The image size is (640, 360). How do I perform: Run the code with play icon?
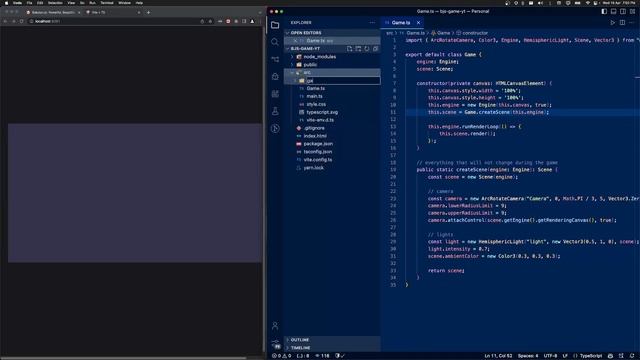tap(613, 22)
